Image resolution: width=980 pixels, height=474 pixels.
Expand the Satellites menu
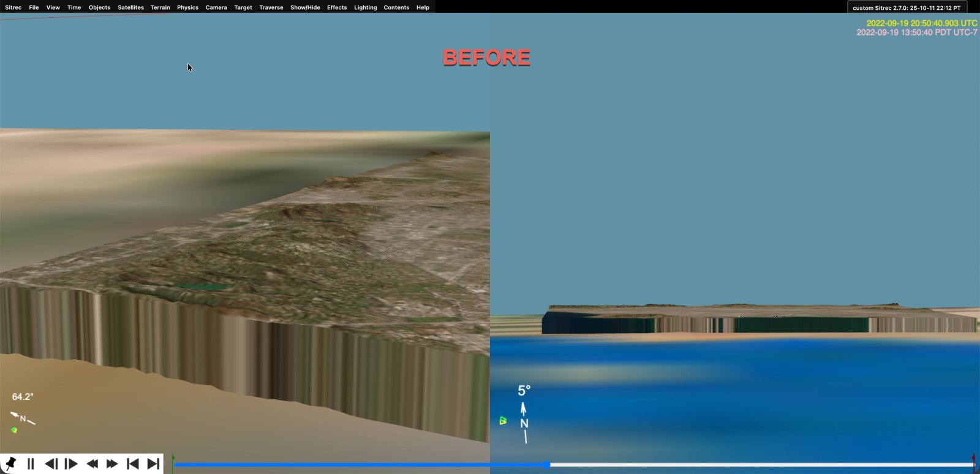pyautogui.click(x=130, y=7)
